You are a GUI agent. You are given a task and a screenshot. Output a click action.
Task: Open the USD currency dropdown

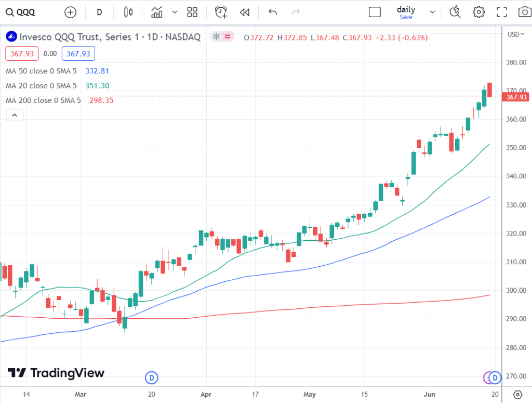click(514, 34)
